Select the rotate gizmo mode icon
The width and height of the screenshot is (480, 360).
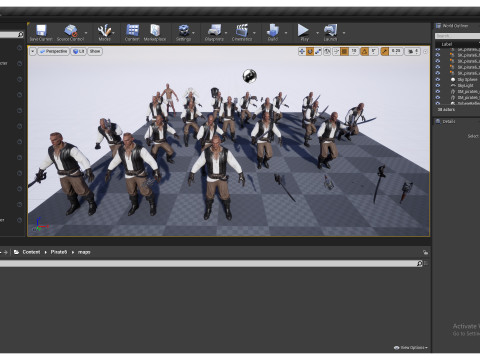pyautogui.click(x=310, y=51)
